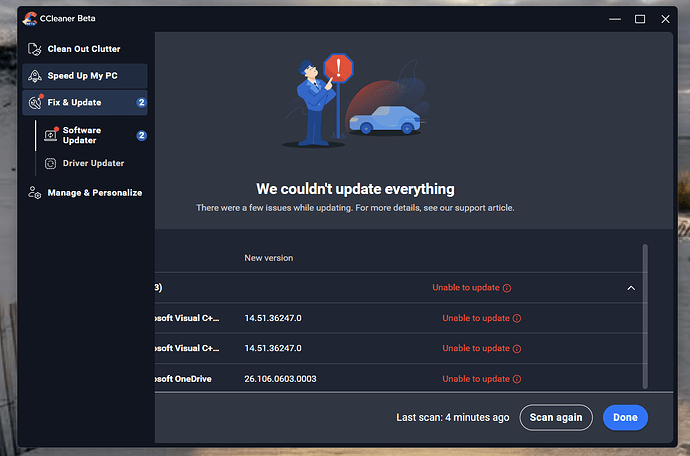Click Unable to update text in first Visual C++ row

(476, 318)
